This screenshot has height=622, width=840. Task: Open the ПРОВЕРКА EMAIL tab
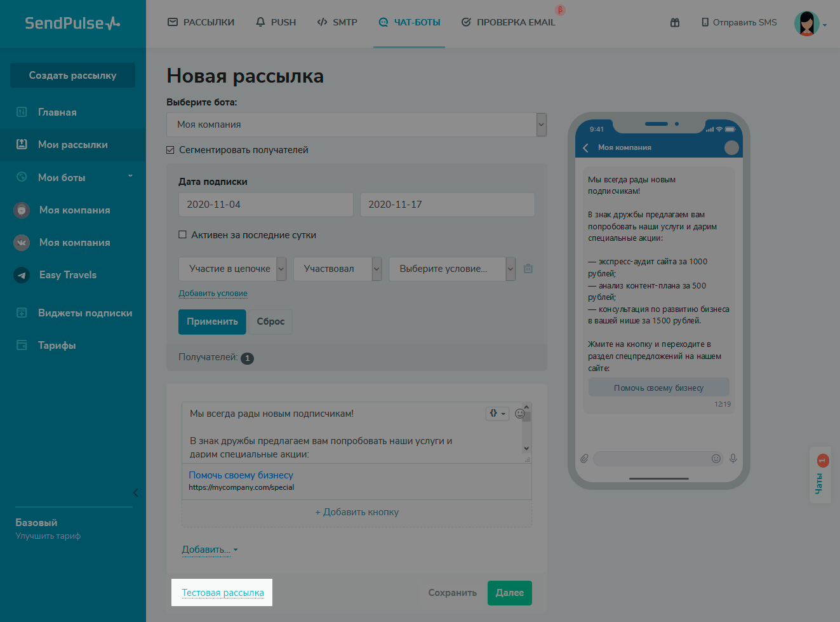(508, 22)
